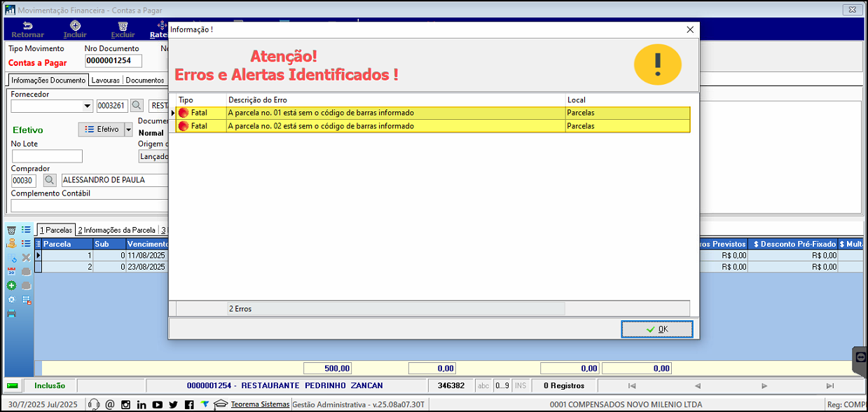Click the headset support icon in status bar

click(x=94, y=404)
